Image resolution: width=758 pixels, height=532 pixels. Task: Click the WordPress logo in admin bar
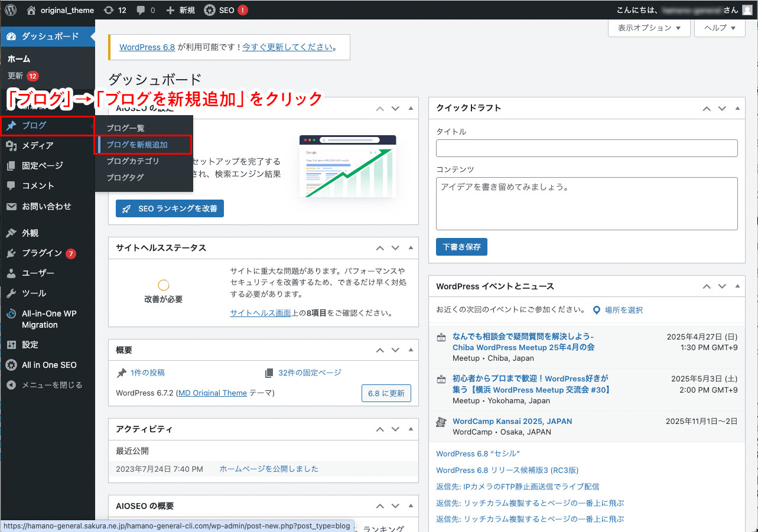pyautogui.click(x=12, y=9)
